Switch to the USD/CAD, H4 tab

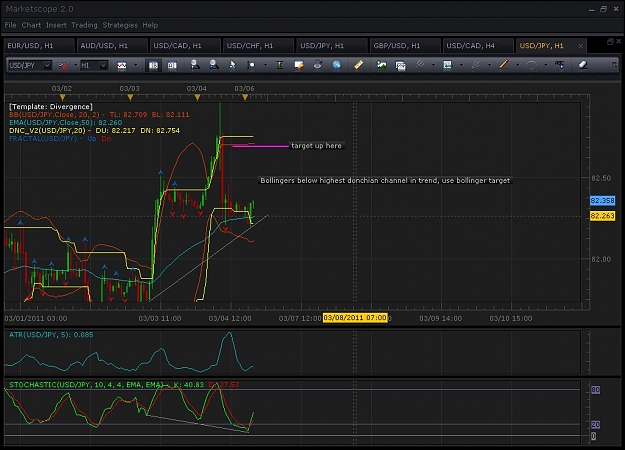pyautogui.click(x=478, y=46)
